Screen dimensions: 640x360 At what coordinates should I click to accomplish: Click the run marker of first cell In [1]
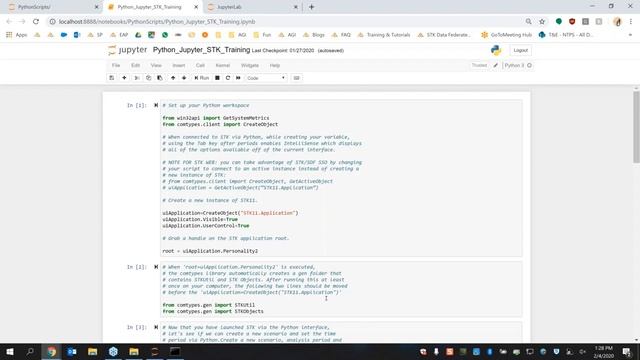tap(156, 105)
